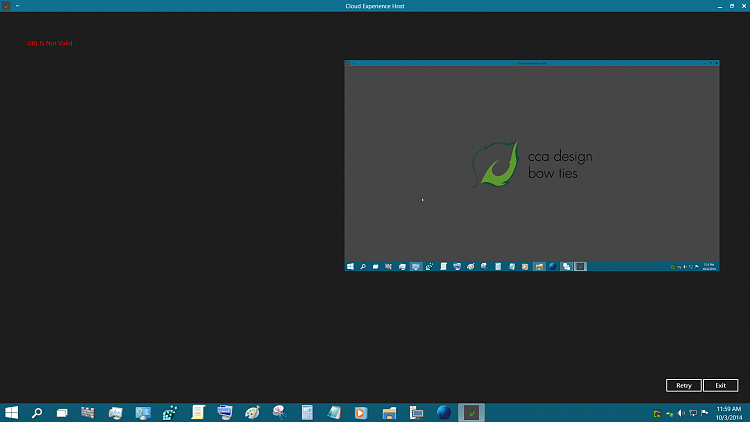Launch Paint from the taskbar palette icon
The width and height of the screenshot is (750, 422).
pyautogui.click(x=252, y=412)
